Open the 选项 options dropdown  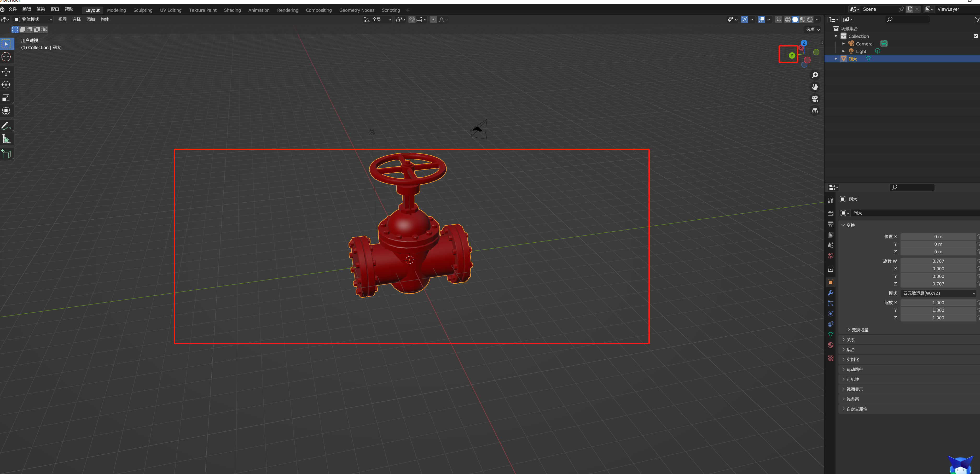point(813,29)
